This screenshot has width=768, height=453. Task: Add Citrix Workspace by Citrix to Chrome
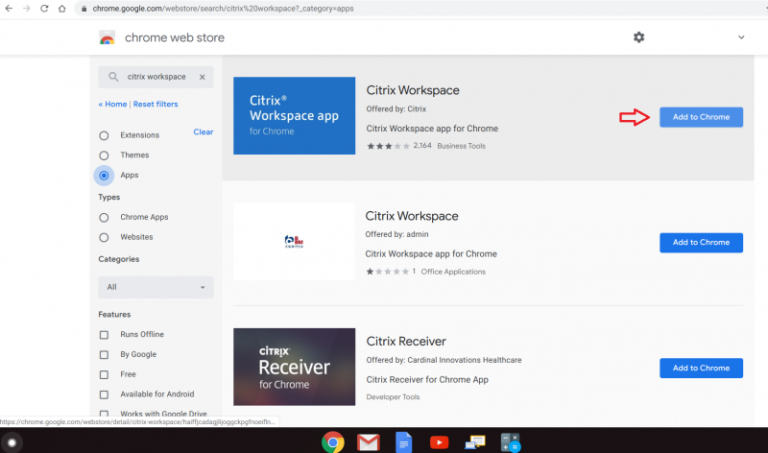click(x=701, y=117)
